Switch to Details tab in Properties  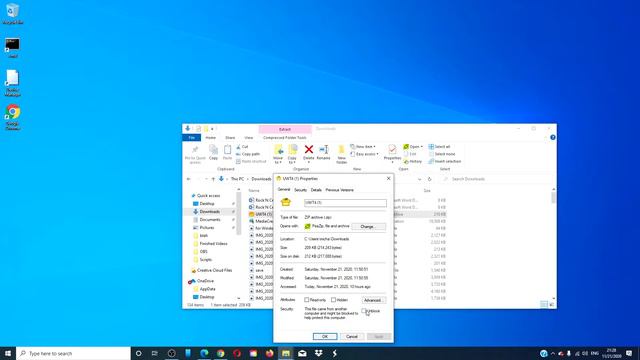tap(316, 190)
